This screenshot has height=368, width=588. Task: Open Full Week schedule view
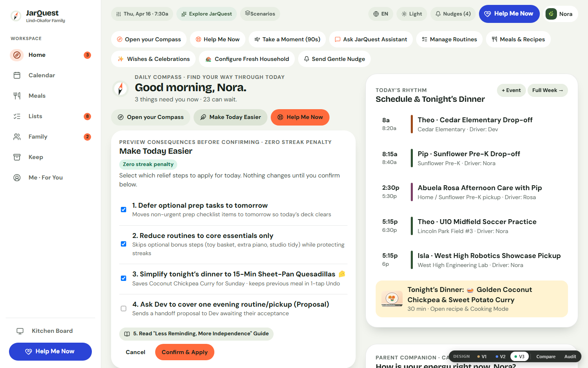548,90
